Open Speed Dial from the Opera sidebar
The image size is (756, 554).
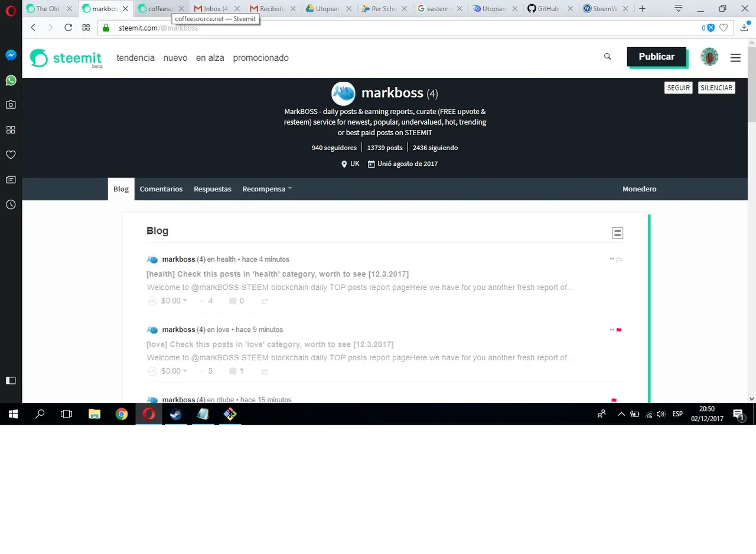(x=11, y=129)
